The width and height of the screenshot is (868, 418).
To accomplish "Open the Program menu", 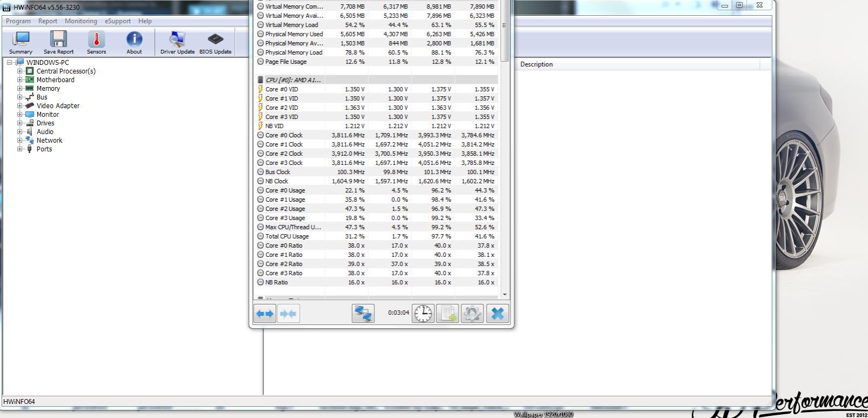I will [x=18, y=21].
